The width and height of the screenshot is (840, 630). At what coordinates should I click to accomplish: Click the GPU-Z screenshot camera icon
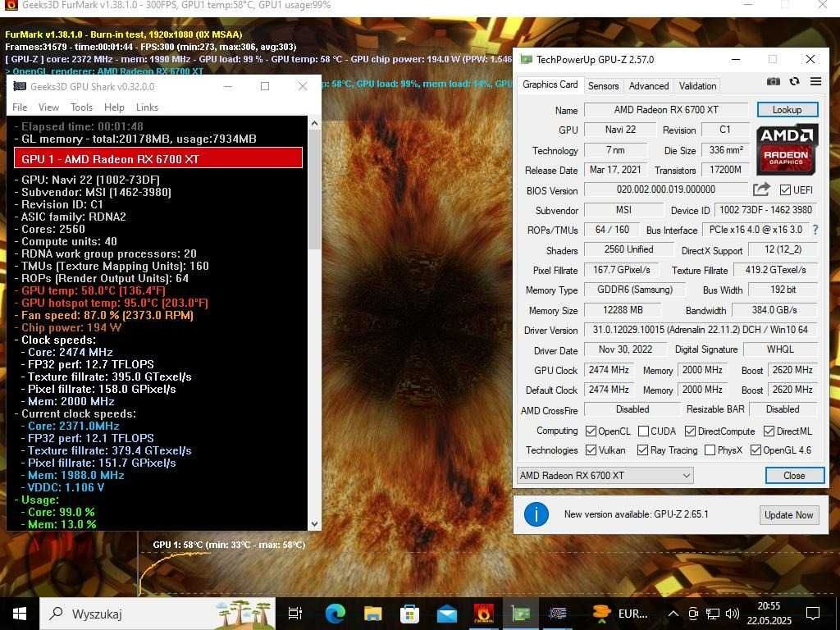tap(773, 81)
